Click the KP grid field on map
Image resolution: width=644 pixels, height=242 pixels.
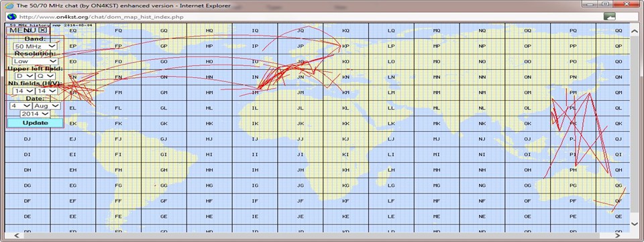tap(346, 46)
